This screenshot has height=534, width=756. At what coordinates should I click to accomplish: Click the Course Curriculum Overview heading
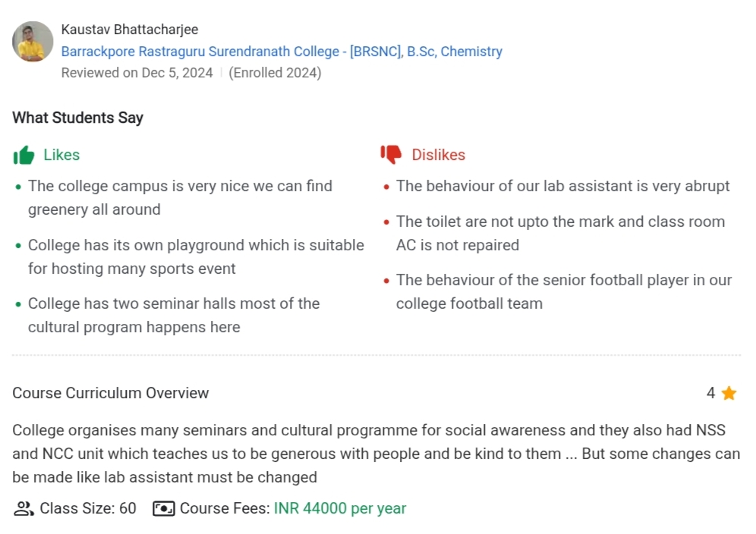[110, 393]
